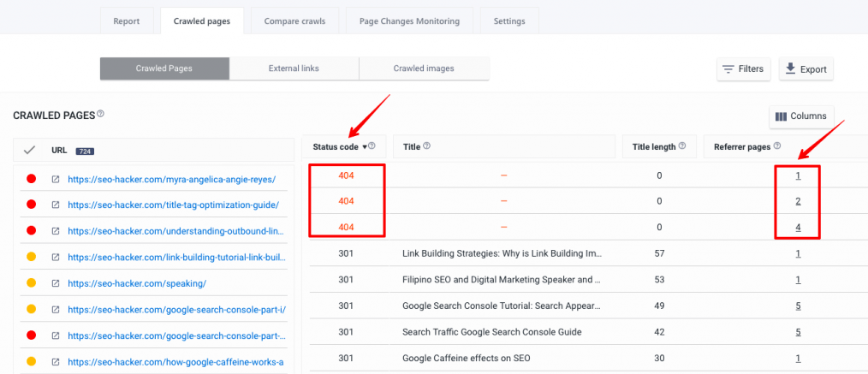Click help icon next to Crawled Pages heading
Screen dimensions: 868x374
101,114
